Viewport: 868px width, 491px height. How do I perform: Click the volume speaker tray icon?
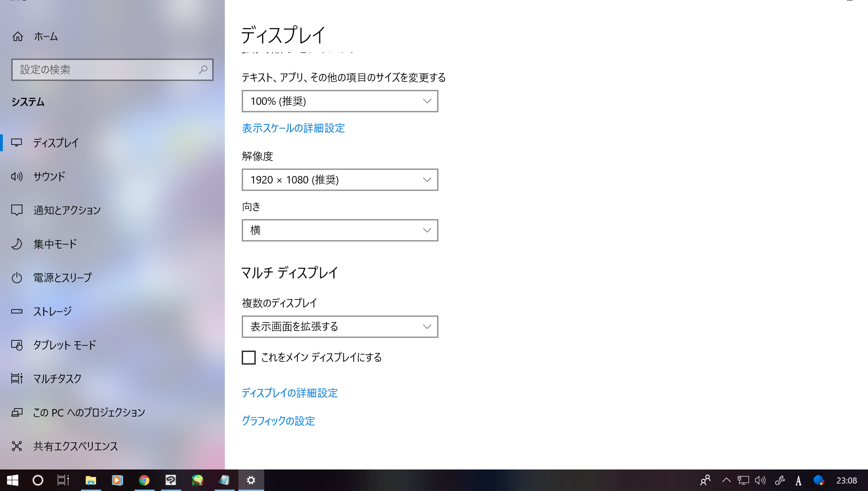760,480
